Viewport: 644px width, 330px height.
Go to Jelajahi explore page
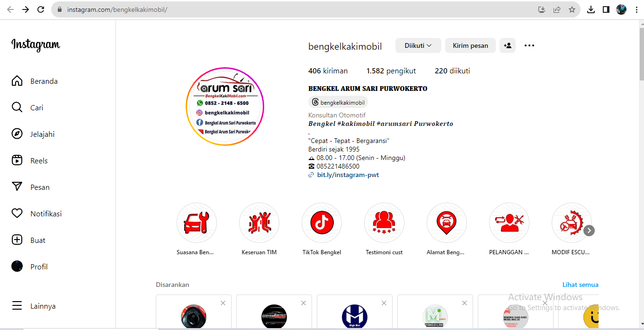[33, 134]
